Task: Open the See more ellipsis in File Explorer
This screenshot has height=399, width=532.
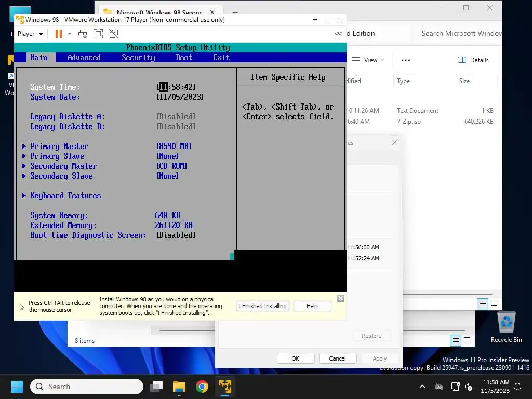Action: 406,60
